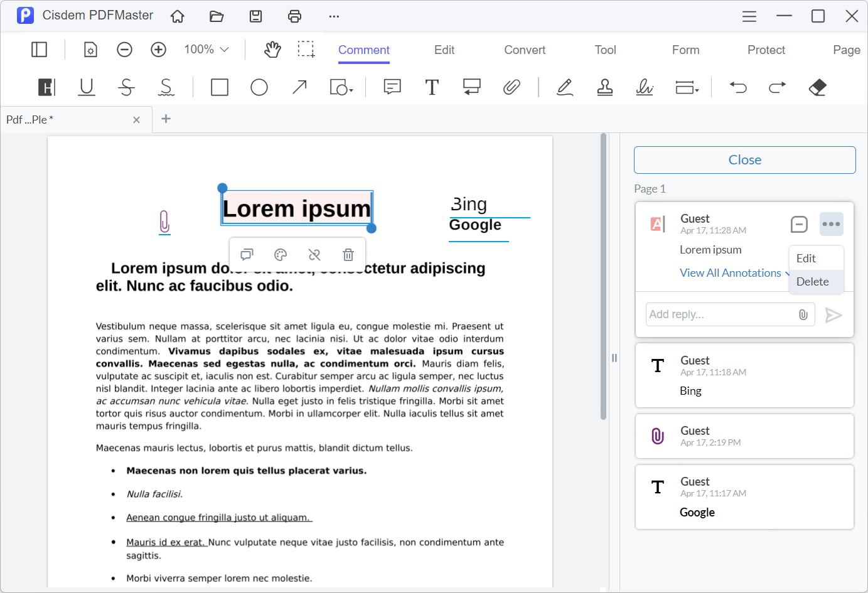Click the View All Annotations link
This screenshot has height=593, width=868.
tap(731, 273)
